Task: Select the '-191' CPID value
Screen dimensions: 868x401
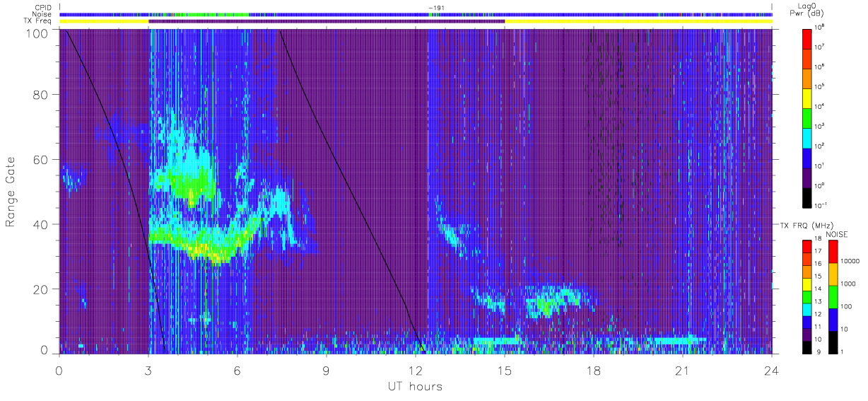Action: pyautogui.click(x=435, y=8)
